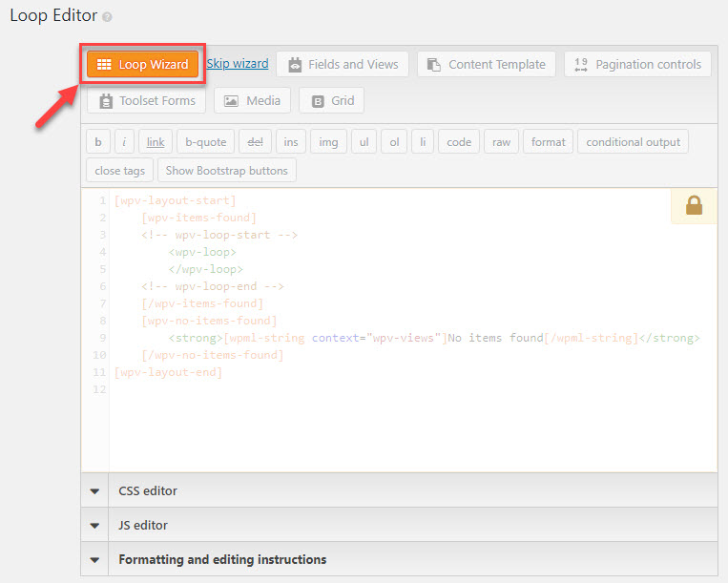The image size is (728, 583).
Task: Insert list item with li button
Action: pos(423,141)
